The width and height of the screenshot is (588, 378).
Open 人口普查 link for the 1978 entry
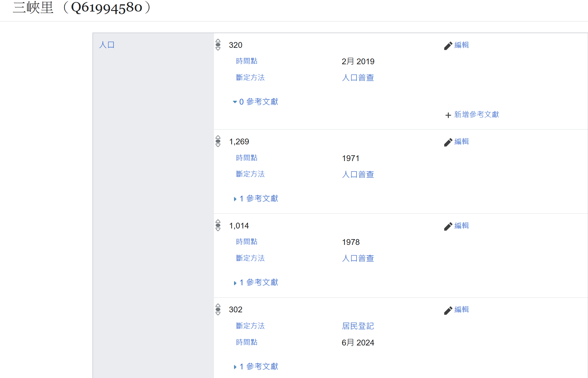tap(358, 258)
